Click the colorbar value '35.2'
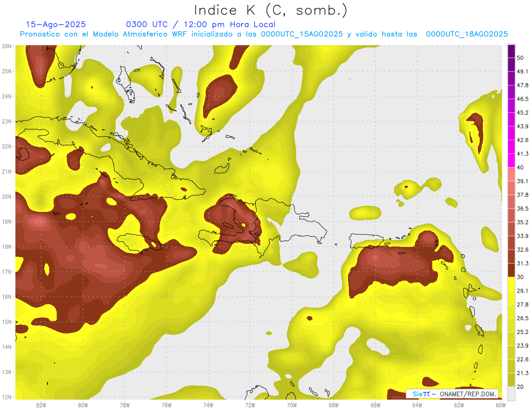Screen dimensions: 532x411 pyautogui.click(x=523, y=222)
